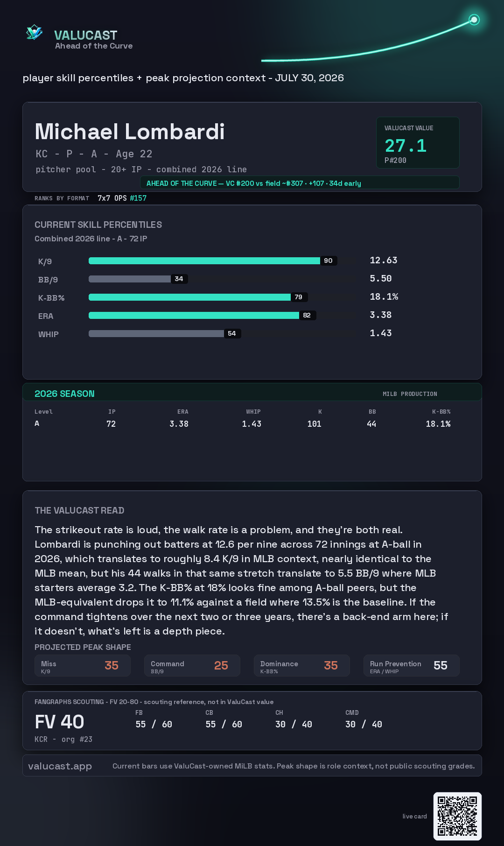
Task: Select the Ahead of the Curve banner
Action: pos(300,183)
